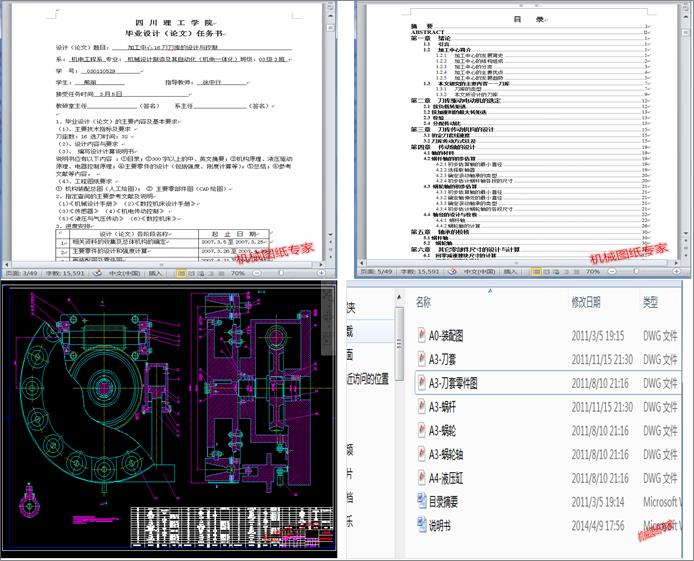The width and height of the screenshot is (694, 561).
Task: Click 中文(中国) language in right Word status bar
Action: 479,271
